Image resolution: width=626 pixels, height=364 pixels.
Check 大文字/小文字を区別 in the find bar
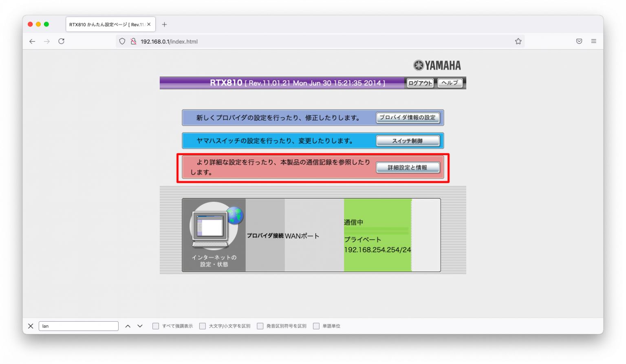pos(203,326)
